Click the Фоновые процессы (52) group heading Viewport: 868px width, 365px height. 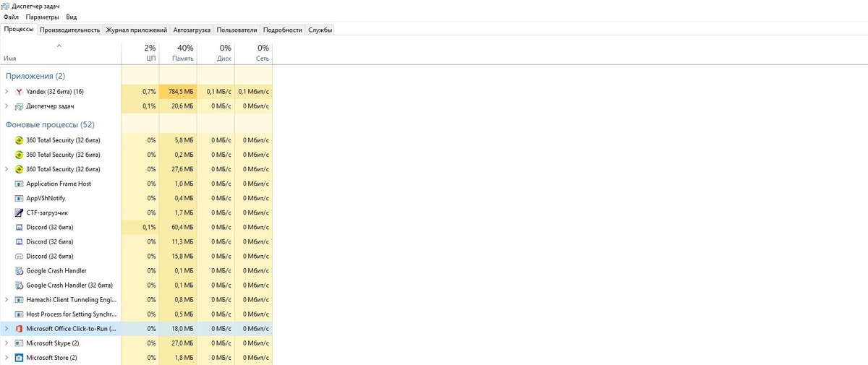(50, 124)
